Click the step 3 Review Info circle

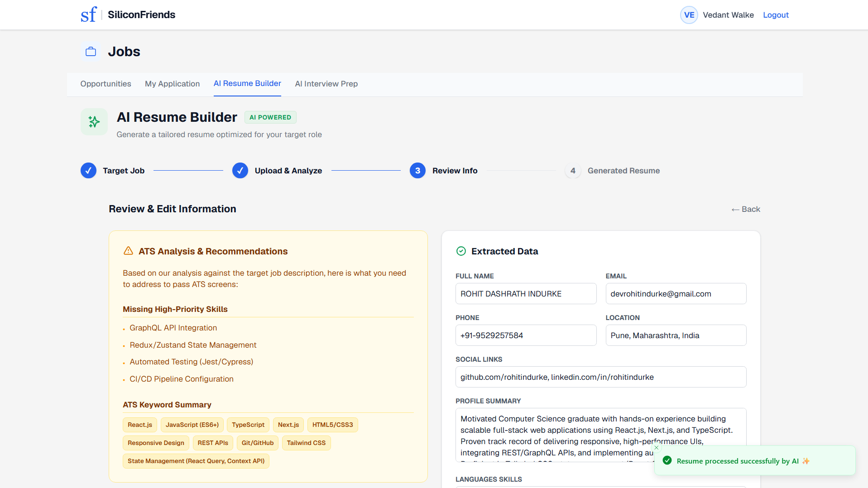pyautogui.click(x=417, y=171)
